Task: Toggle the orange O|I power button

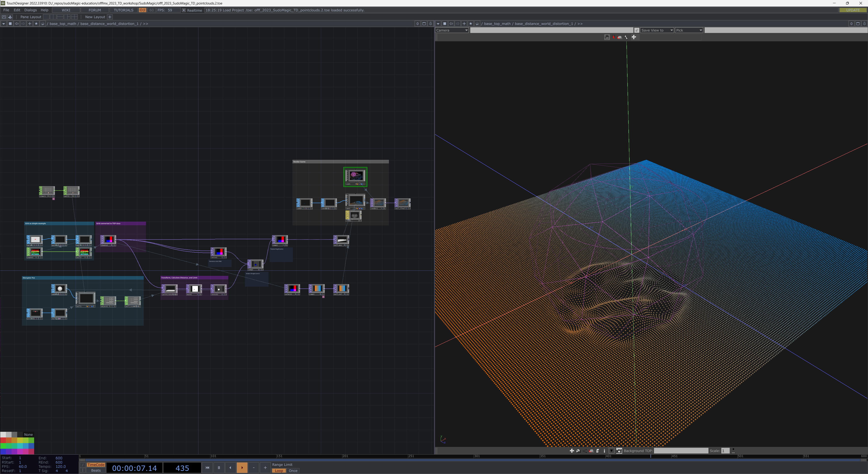Action: 143,10
